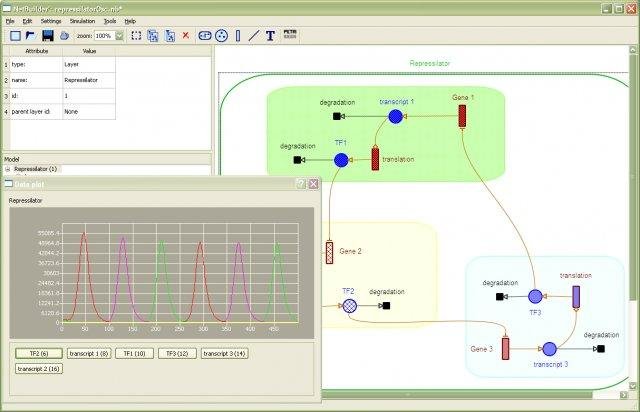Click the degradation square left of TF3
Screen dimensions: 640x412
pyautogui.click(x=500, y=297)
